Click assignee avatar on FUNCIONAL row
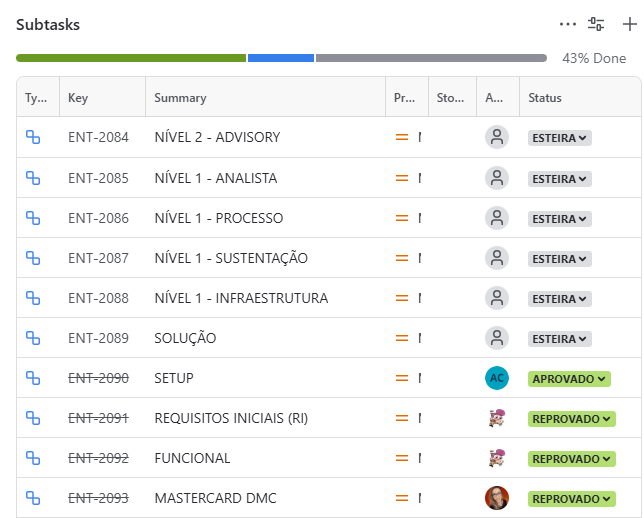644x518 pixels. pyautogui.click(x=497, y=458)
